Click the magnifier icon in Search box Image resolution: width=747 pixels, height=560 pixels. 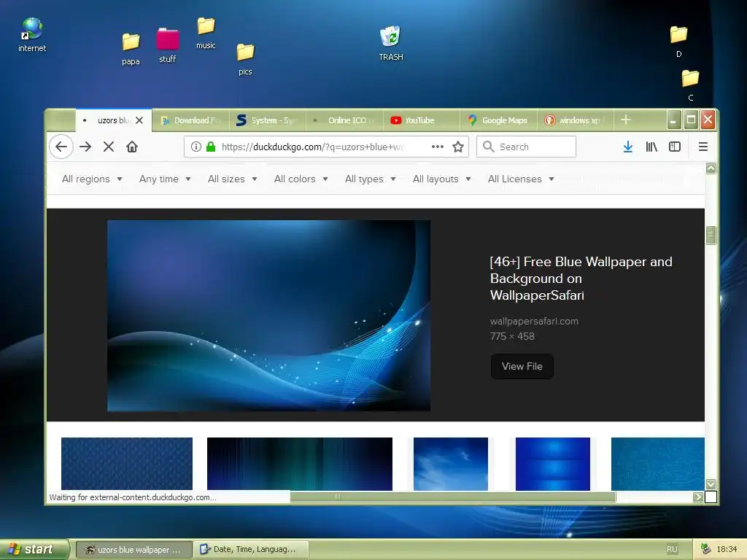(x=488, y=146)
